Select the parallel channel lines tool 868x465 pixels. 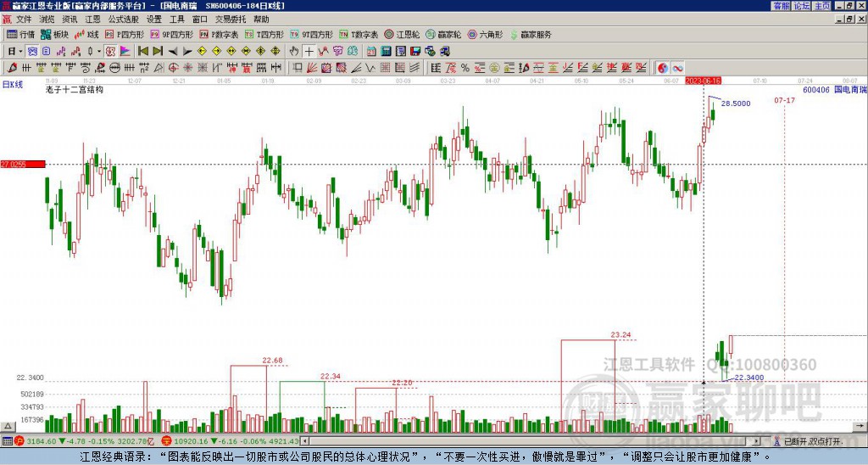tap(414, 68)
